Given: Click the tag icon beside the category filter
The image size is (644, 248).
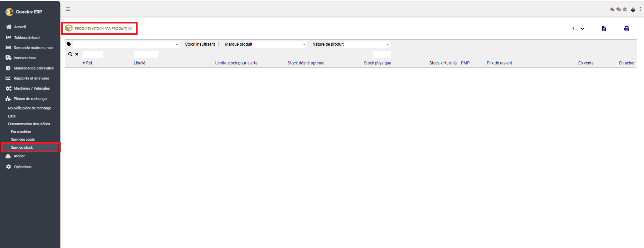Looking at the screenshot, I should coord(69,44).
